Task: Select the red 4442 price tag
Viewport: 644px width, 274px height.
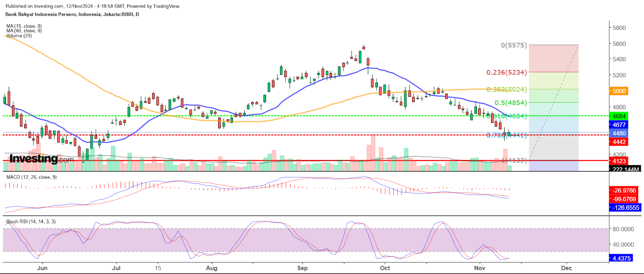Action: point(619,142)
